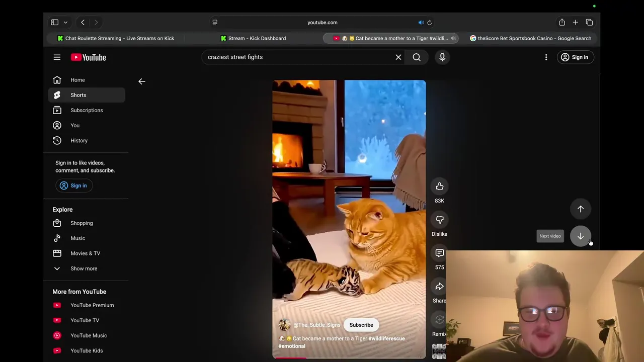Viewport: 644px width, 362px height.
Task: Toggle Safari sidebar button
Action: [x=54, y=22]
